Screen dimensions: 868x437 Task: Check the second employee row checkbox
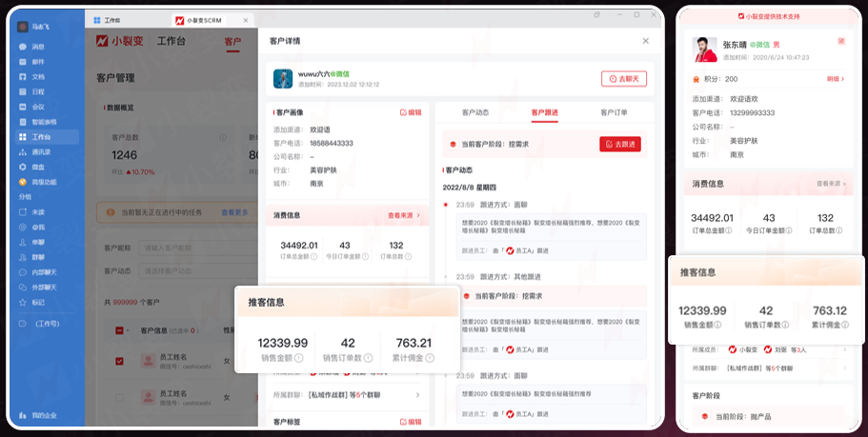click(x=119, y=403)
